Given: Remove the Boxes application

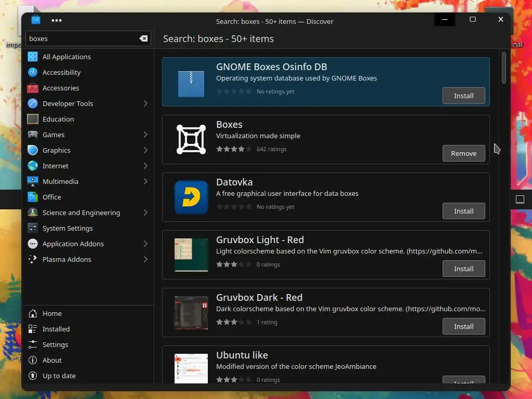Looking at the screenshot, I should pyautogui.click(x=463, y=153).
